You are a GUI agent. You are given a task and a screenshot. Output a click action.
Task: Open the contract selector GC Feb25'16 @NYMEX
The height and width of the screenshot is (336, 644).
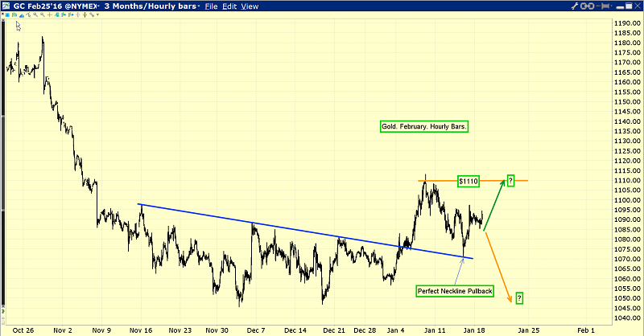point(56,6)
